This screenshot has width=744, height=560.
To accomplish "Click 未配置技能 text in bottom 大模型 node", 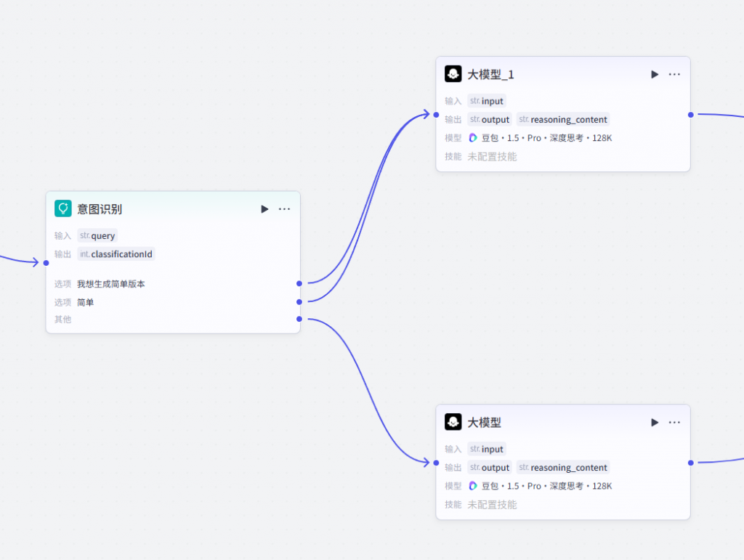I will tap(492, 505).
